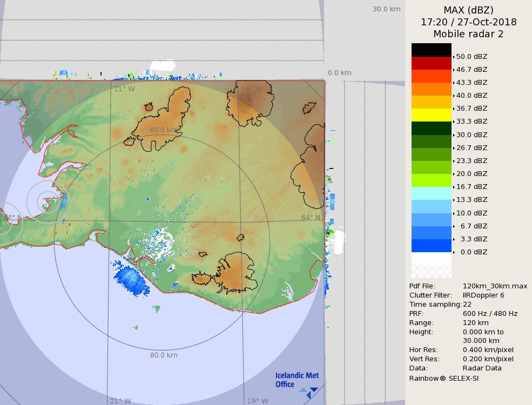532x405 pixels.
Task: Click the 120km_30km.max Pdf File value
Action: [x=495, y=286]
